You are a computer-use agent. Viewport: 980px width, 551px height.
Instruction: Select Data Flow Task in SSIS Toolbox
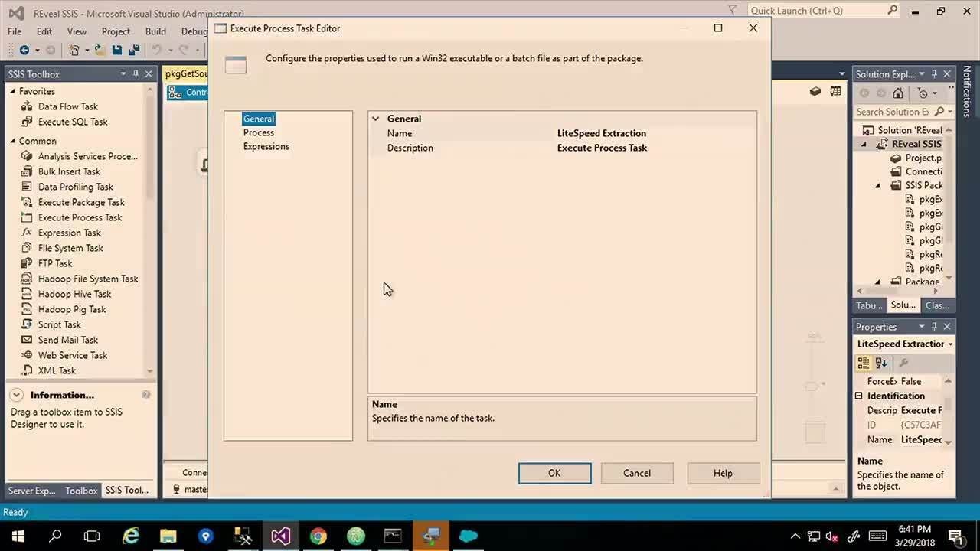pos(68,106)
